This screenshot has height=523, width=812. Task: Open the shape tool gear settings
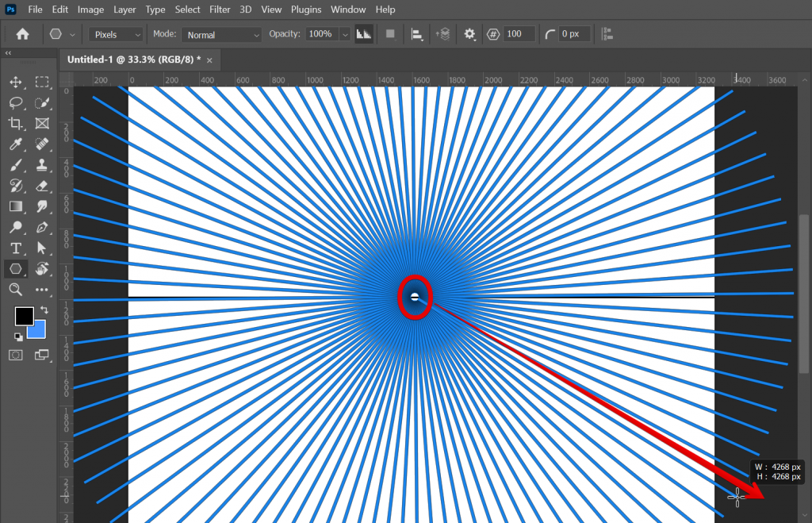[469, 34]
